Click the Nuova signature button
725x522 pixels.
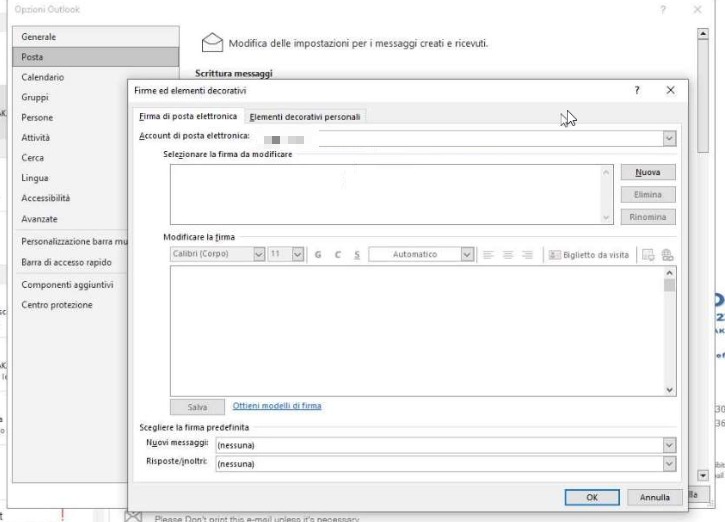tap(648, 172)
